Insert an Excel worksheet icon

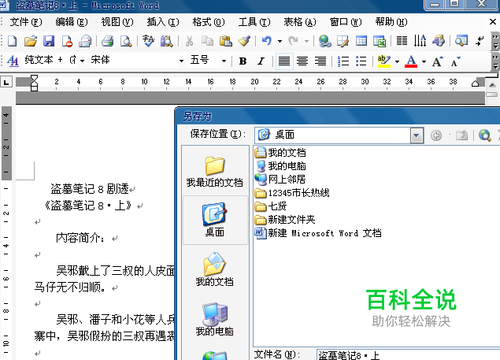coord(380,41)
